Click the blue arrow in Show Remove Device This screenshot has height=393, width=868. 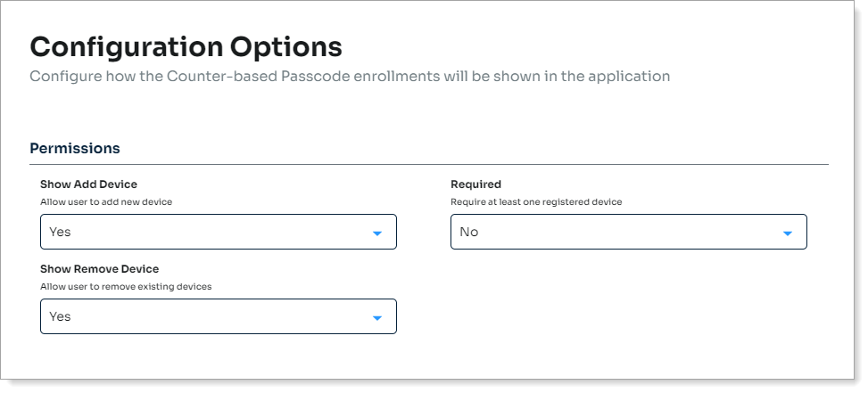(x=377, y=318)
